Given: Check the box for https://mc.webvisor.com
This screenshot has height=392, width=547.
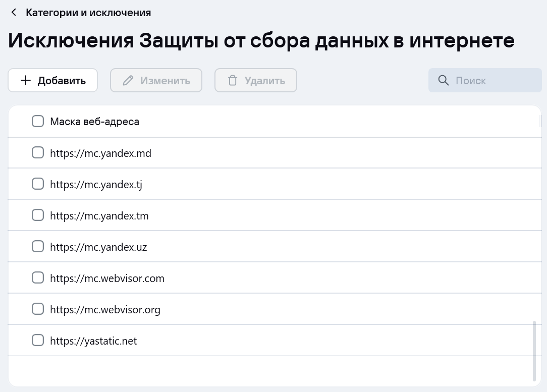Looking at the screenshot, I should [38, 277].
